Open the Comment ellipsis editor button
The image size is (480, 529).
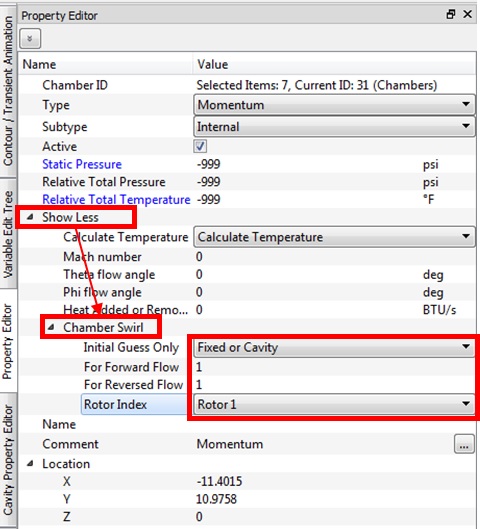point(464,444)
